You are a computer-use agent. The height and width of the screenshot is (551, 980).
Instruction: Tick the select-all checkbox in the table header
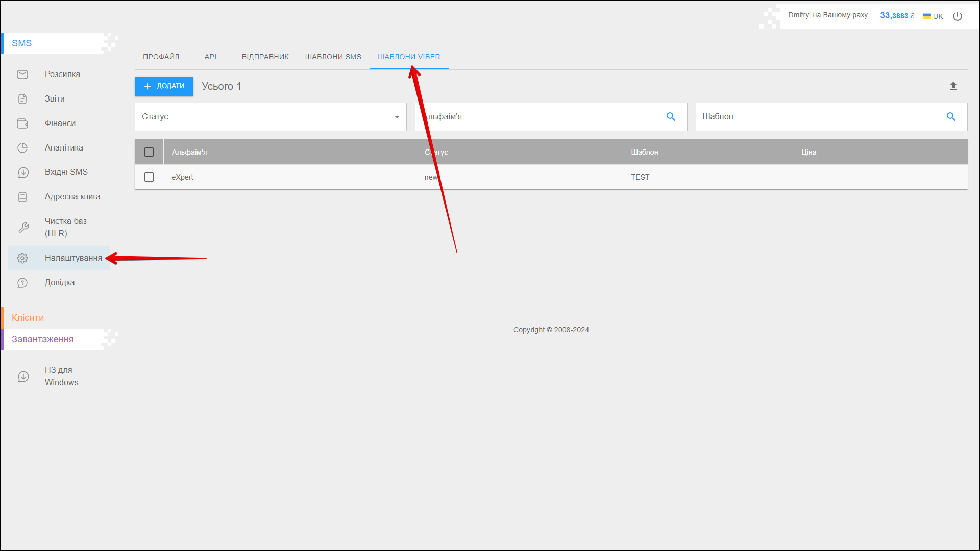(149, 152)
